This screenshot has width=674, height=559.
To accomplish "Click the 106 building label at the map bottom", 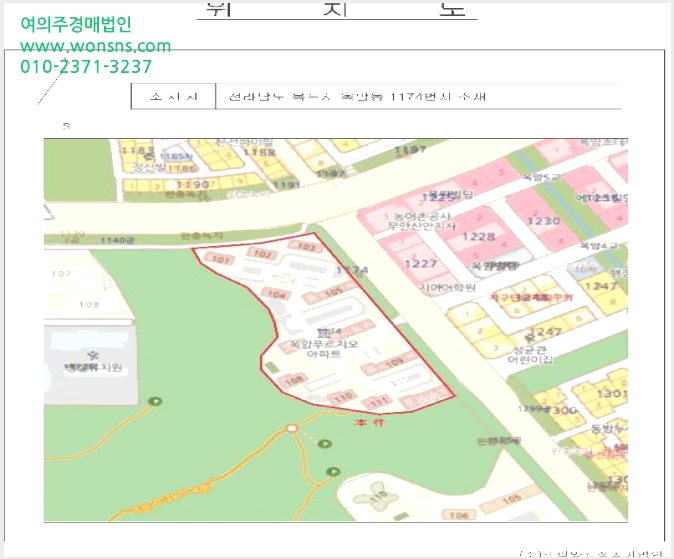I will (458, 515).
